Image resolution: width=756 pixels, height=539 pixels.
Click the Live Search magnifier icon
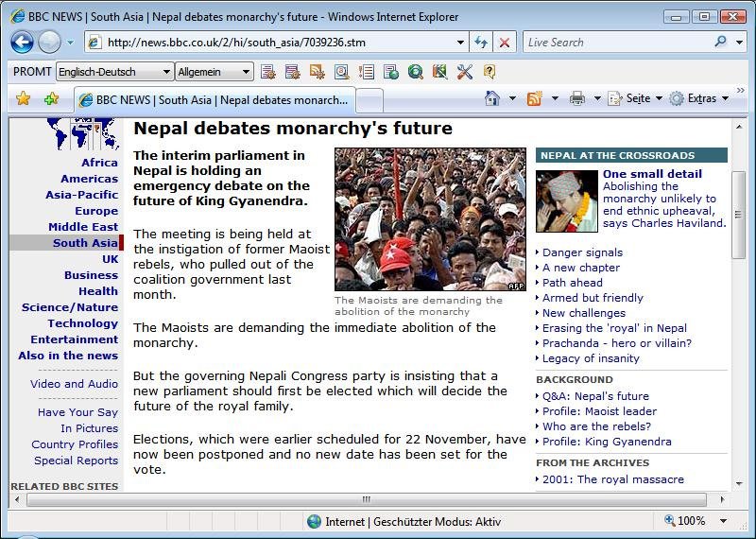(x=721, y=42)
